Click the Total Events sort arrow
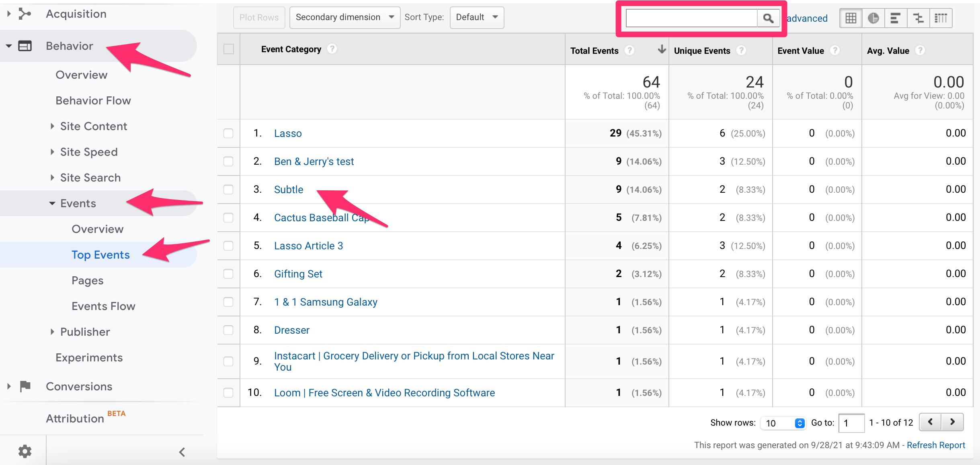Screen dimensions: 980x465 coord(662,49)
